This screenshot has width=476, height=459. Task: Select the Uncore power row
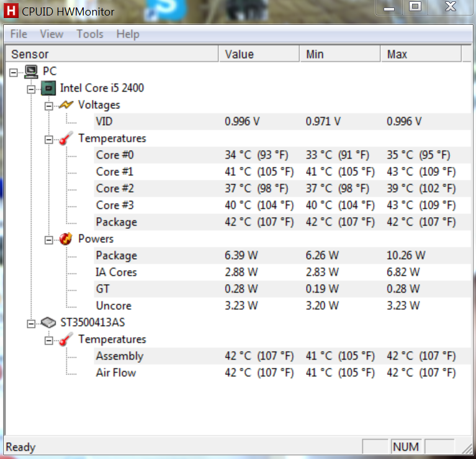[x=282, y=306]
